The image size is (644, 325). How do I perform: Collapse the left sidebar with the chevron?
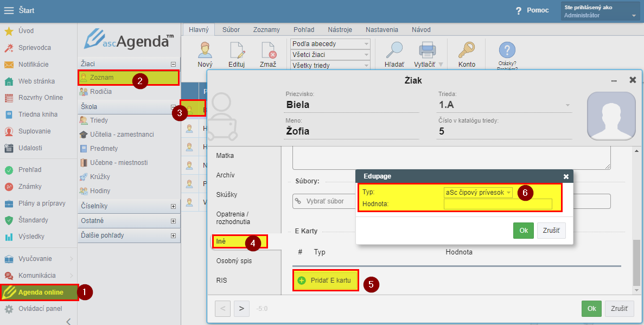tap(68, 321)
